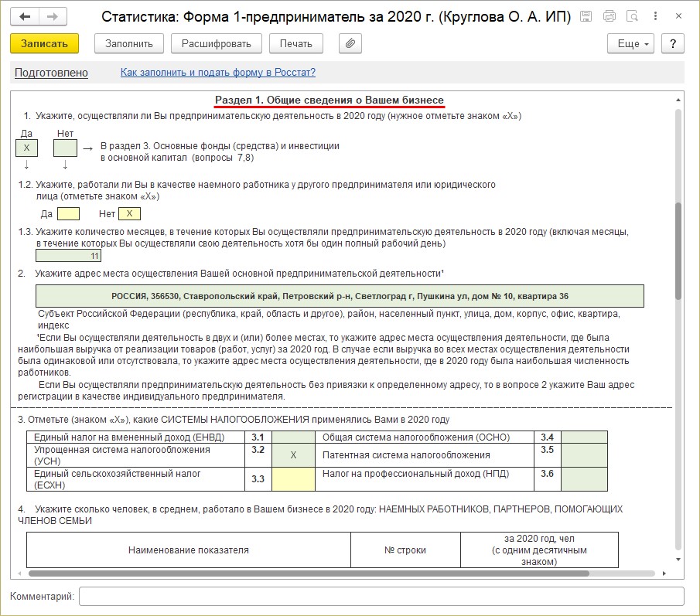Click the months count field showing 11
700x616 pixels.
68,256
